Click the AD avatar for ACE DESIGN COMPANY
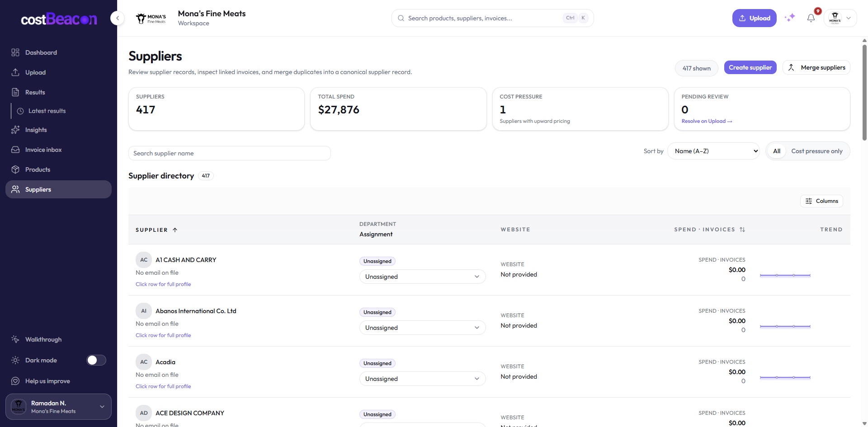The image size is (868, 427). pos(144,413)
